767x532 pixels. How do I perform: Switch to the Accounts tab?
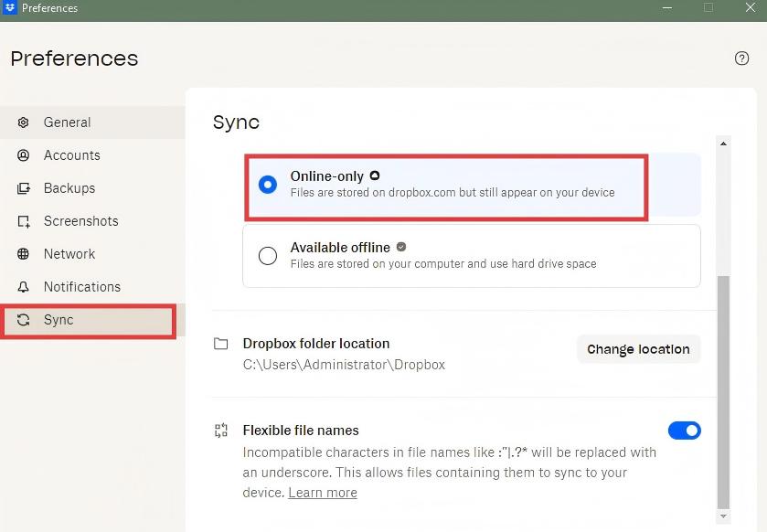coord(70,154)
